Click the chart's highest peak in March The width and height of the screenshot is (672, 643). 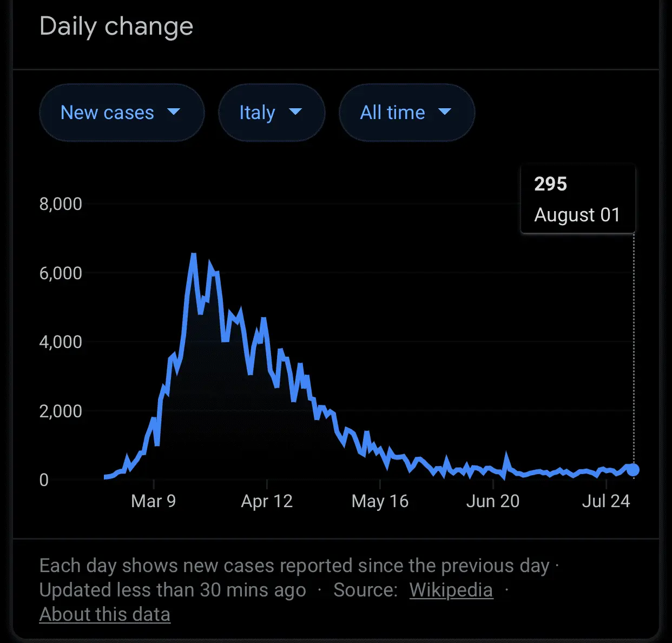[193, 254]
